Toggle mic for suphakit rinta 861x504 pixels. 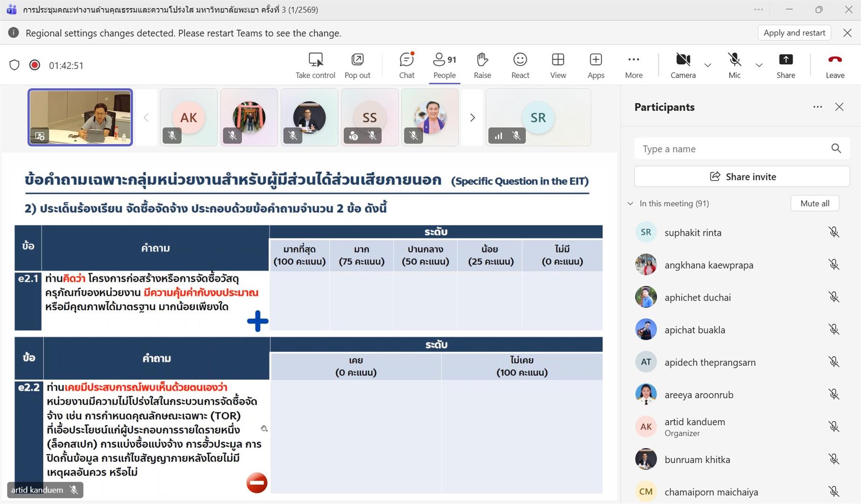[833, 232]
